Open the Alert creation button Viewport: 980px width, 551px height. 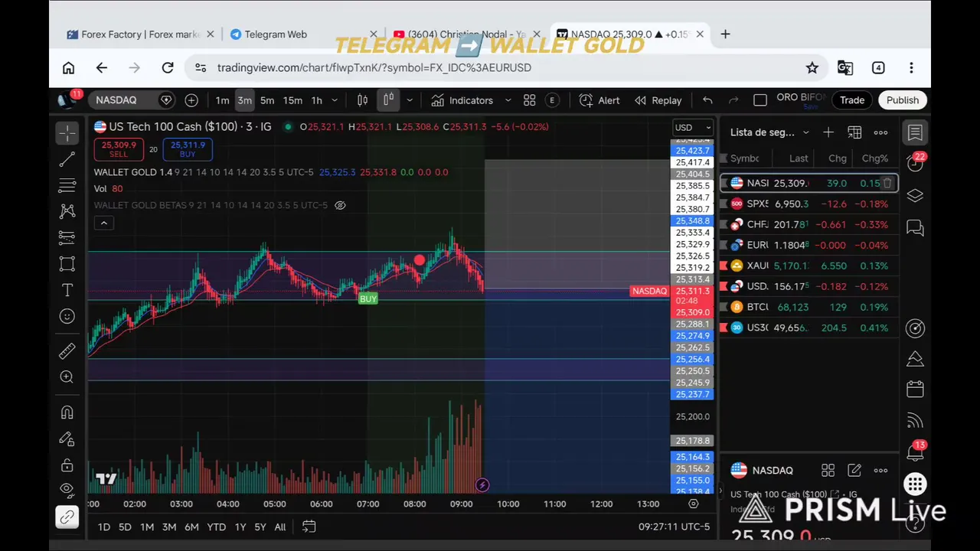coord(599,100)
